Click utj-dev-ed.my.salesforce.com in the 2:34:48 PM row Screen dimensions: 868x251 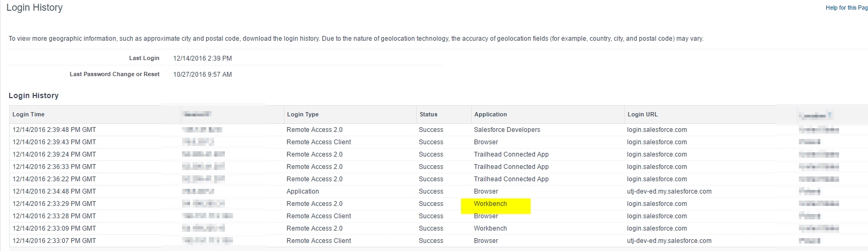pos(669,191)
